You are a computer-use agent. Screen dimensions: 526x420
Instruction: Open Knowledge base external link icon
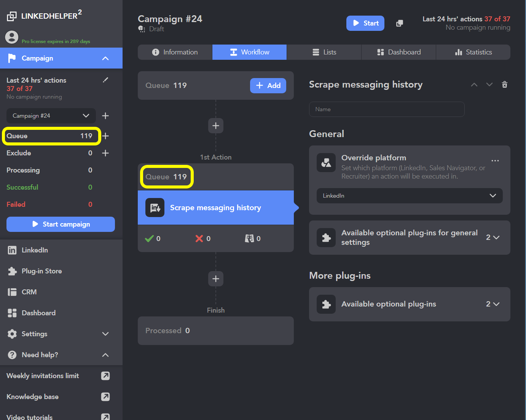pyautogui.click(x=105, y=397)
